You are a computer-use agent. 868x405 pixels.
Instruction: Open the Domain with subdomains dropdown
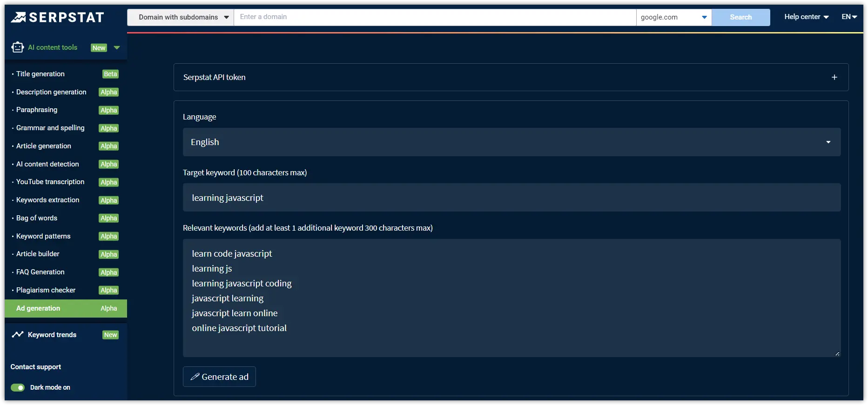point(181,17)
